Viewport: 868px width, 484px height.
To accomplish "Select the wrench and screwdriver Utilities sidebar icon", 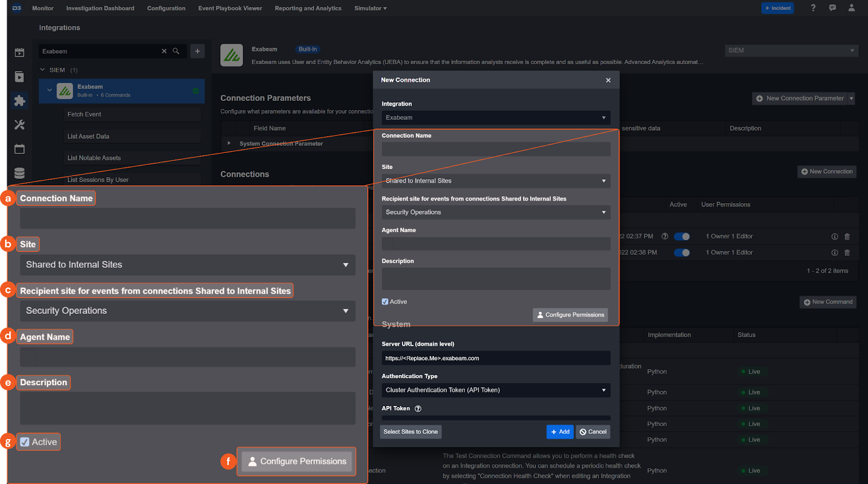I will [20, 125].
